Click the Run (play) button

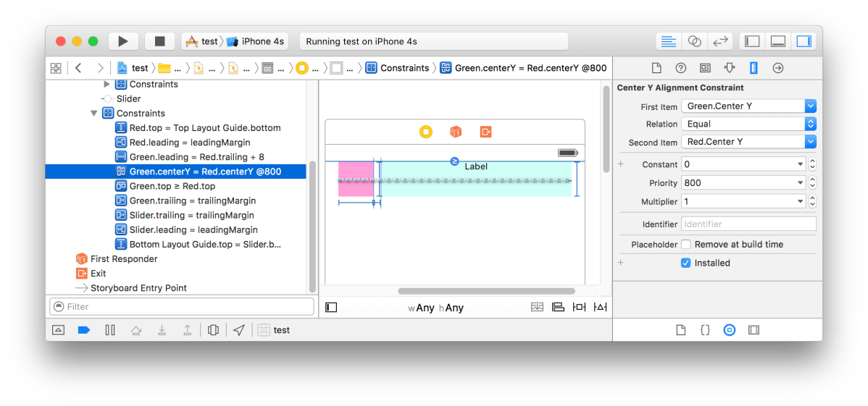pos(123,41)
